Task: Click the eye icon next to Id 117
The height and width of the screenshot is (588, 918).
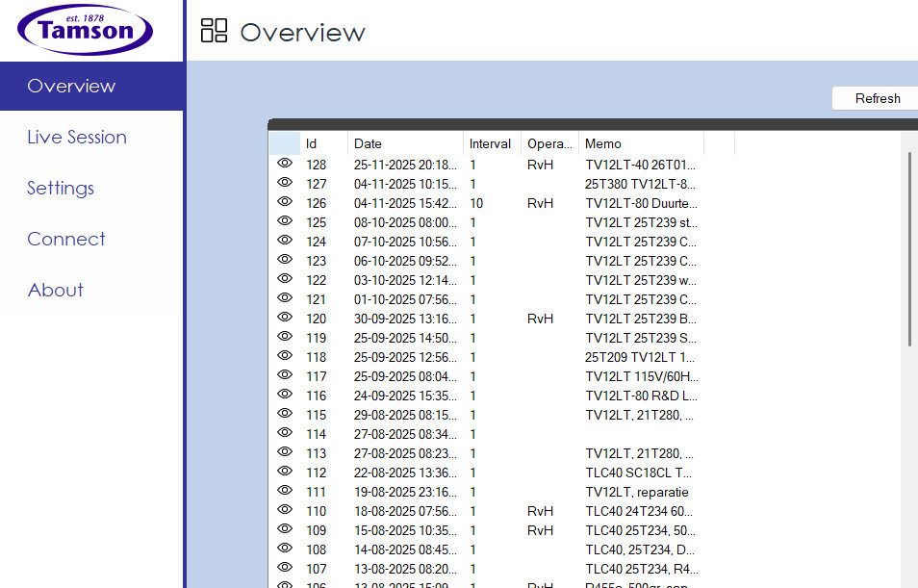Action: tap(284, 375)
